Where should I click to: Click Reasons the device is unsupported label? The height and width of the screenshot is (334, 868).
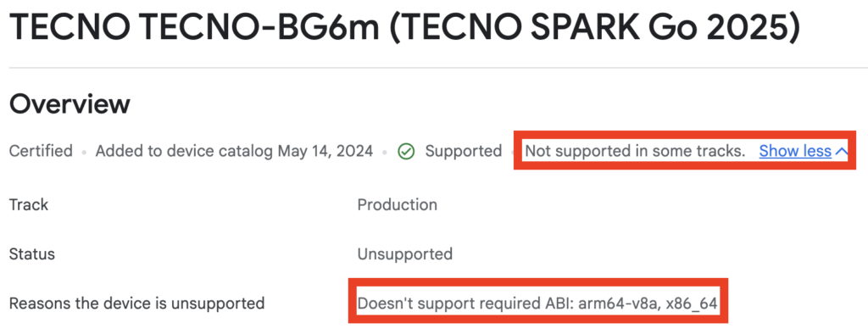click(136, 303)
